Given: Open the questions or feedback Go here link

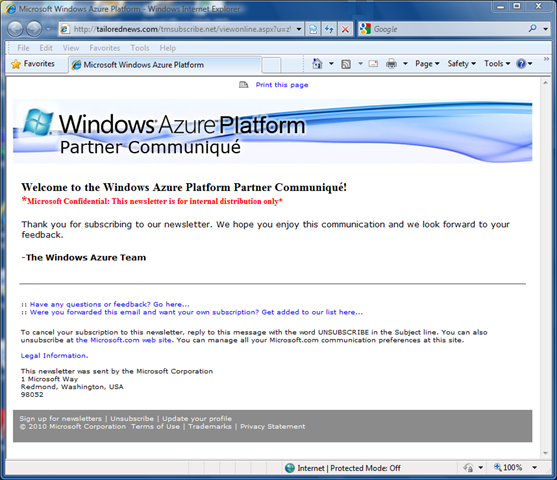Looking at the screenshot, I should pyautogui.click(x=109, y=304).
